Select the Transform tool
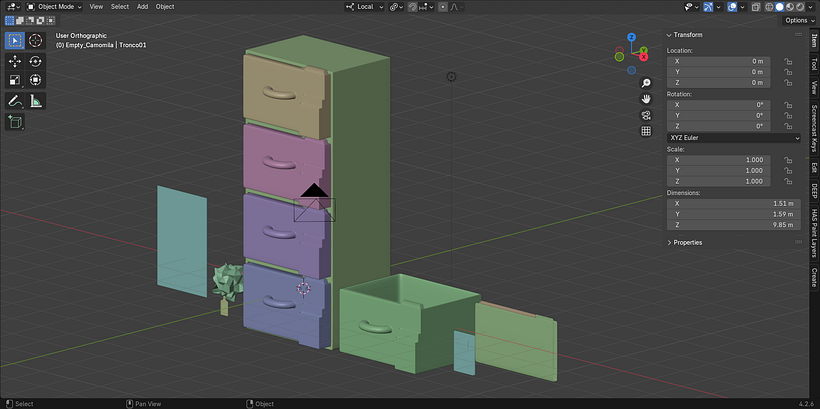This screenshot has width=820, height=409. point(36,80)
